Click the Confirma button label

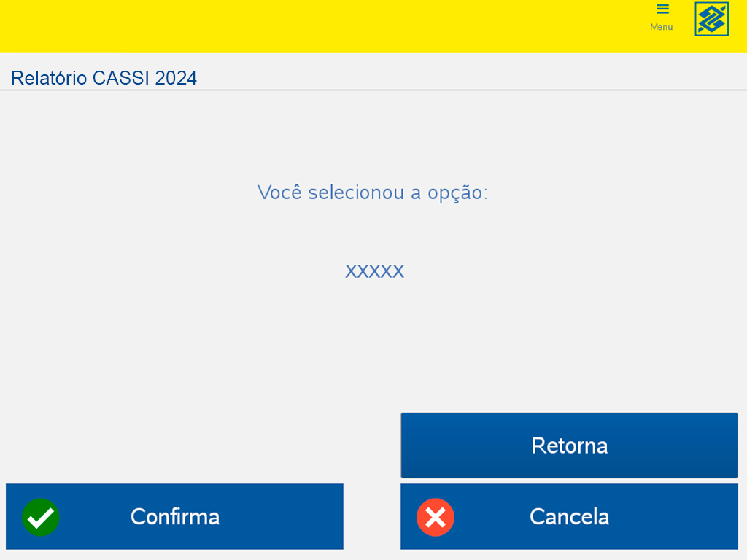tap(175, 517)
